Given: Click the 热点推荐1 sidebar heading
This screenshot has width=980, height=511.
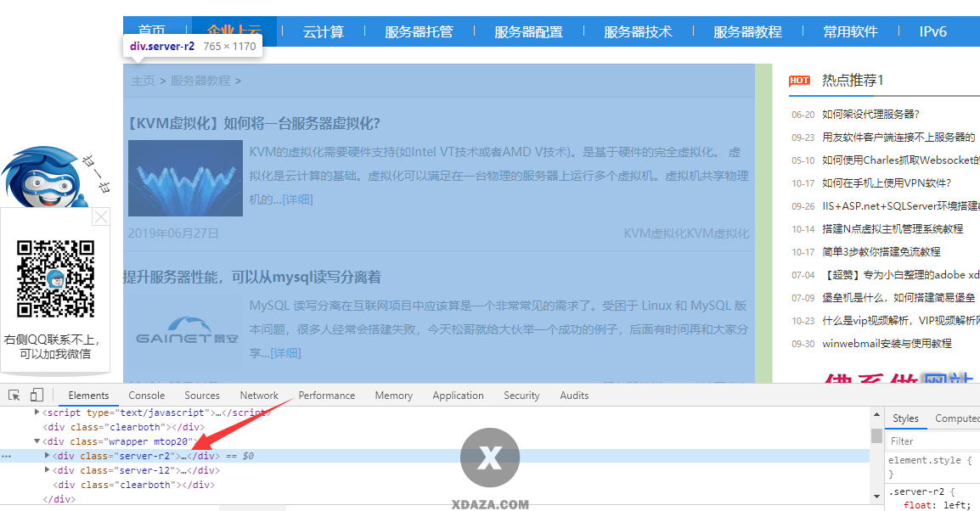Looking at the screenshot, I should pos(853,80).
